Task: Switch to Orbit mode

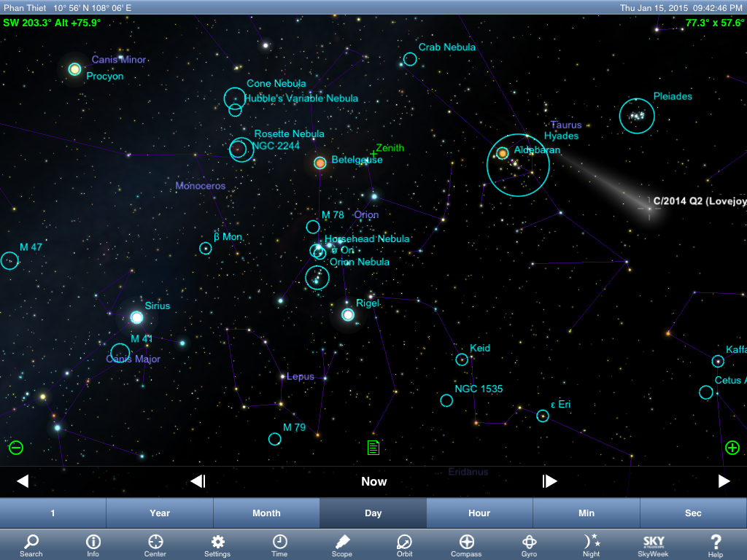Action: click(404, 544)
